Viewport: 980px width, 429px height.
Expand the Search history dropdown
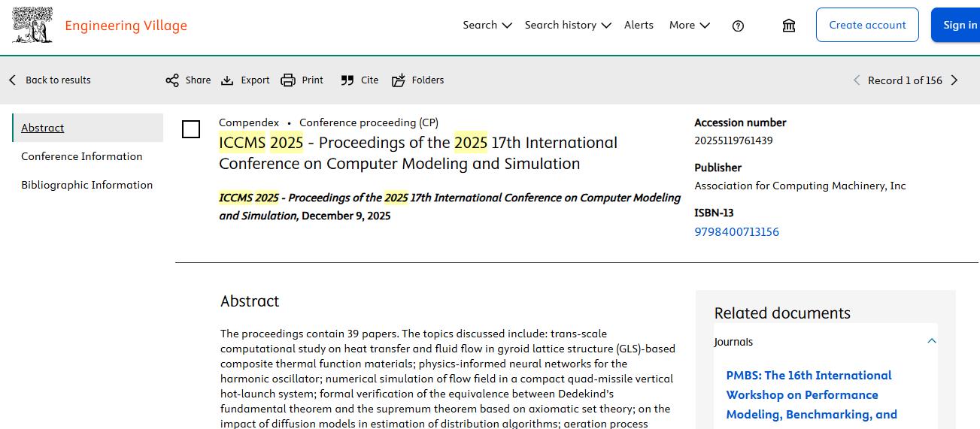click(x=568, y=25)
